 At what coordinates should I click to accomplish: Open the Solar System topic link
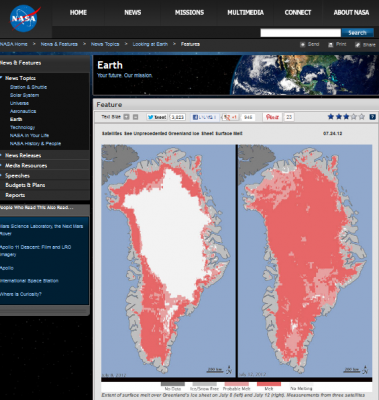click(x=24, y=95)
